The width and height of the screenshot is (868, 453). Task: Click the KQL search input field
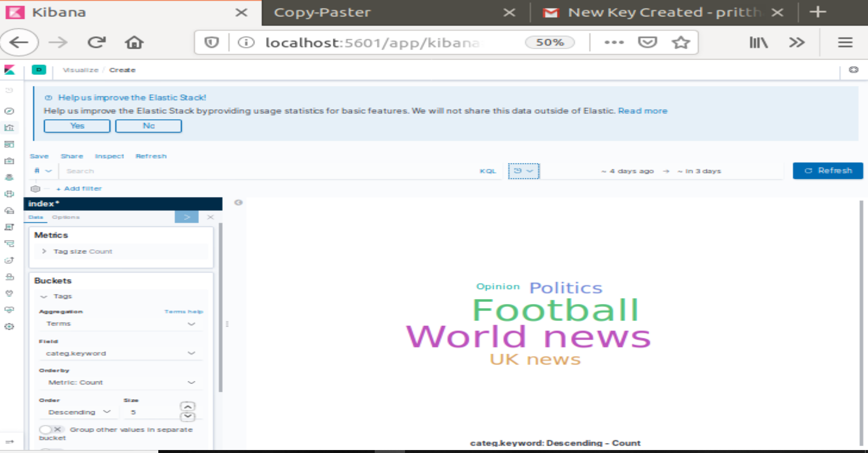point(268,171)
